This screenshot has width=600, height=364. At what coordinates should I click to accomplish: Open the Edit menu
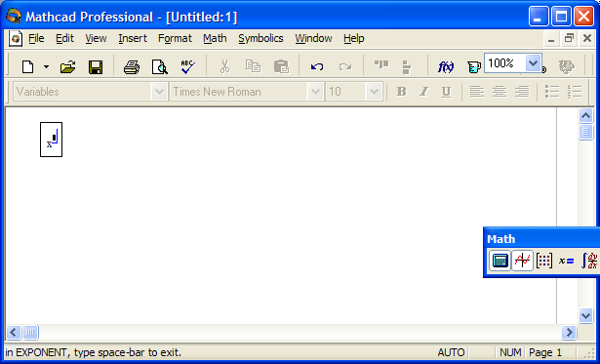click(64, 38)
